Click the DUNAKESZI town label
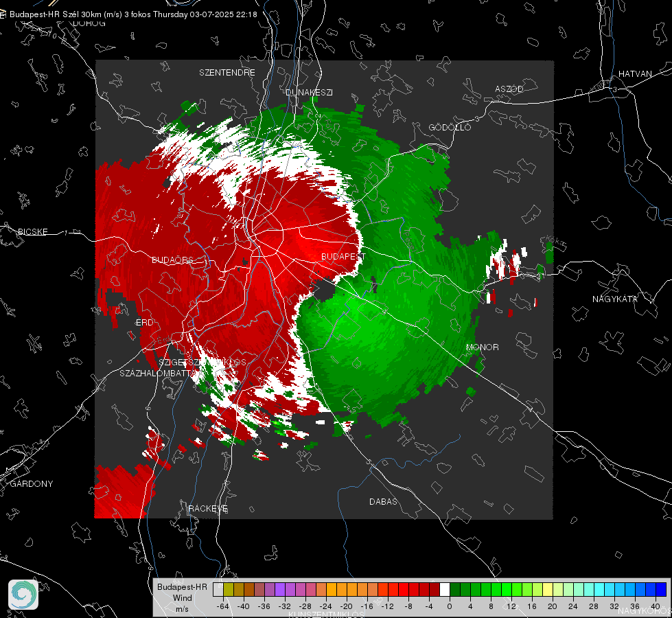 pyautogui.click(x=309, y=92)
